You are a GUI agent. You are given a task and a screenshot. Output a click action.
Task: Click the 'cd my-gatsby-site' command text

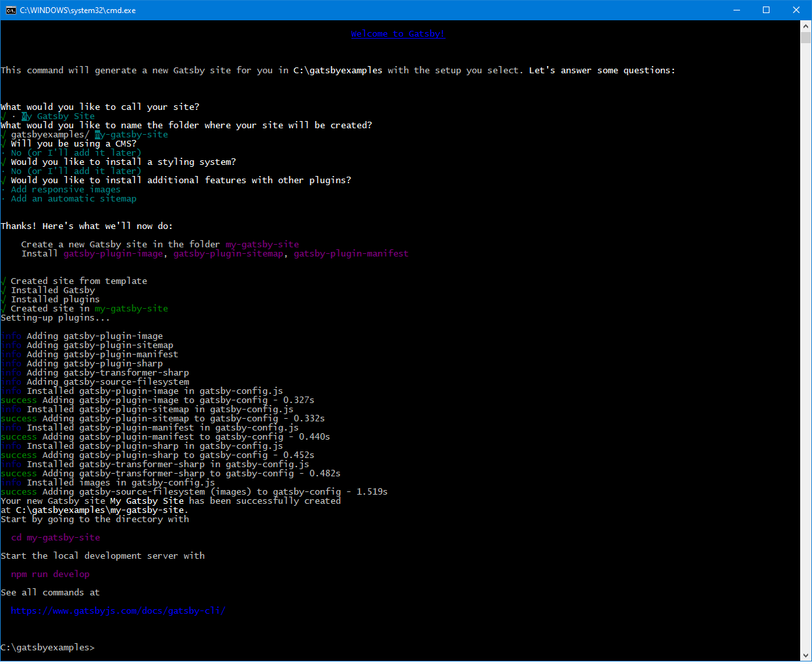click(x=56, y=537)
